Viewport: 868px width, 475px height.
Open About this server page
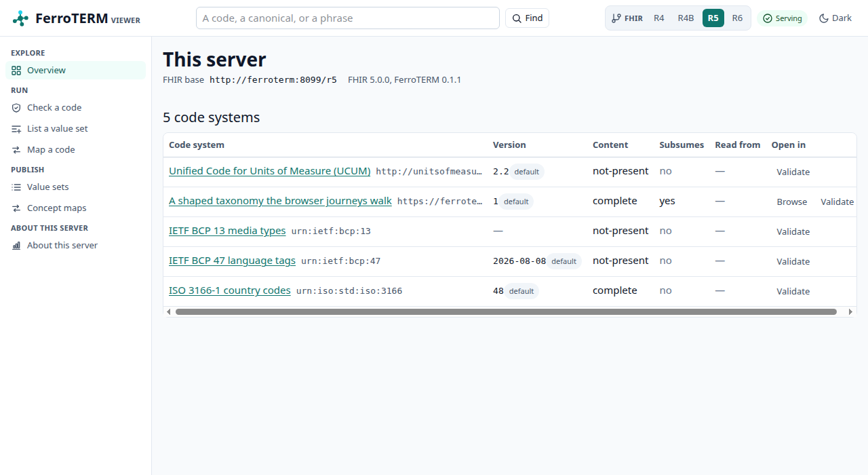pos(75,246)
